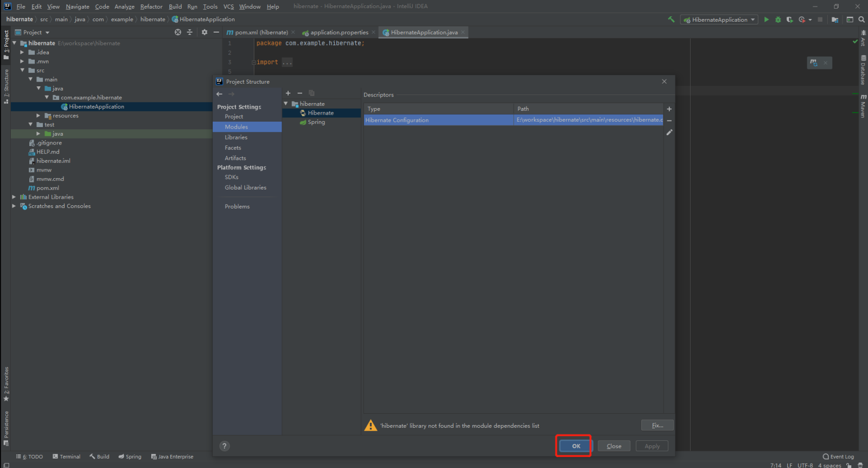This screenshot has width=868, height=468.
Task: Click the edit descriptor pencil icon
Action: pyautogui.click(x=669, y=132)
